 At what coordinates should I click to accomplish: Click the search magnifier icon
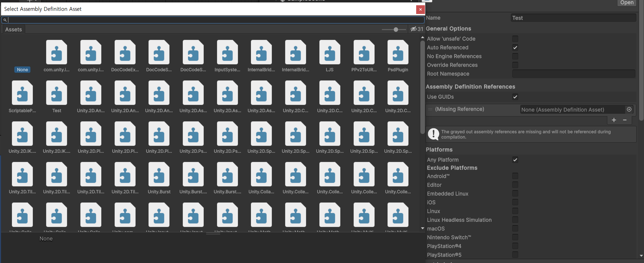pos(5,20)
